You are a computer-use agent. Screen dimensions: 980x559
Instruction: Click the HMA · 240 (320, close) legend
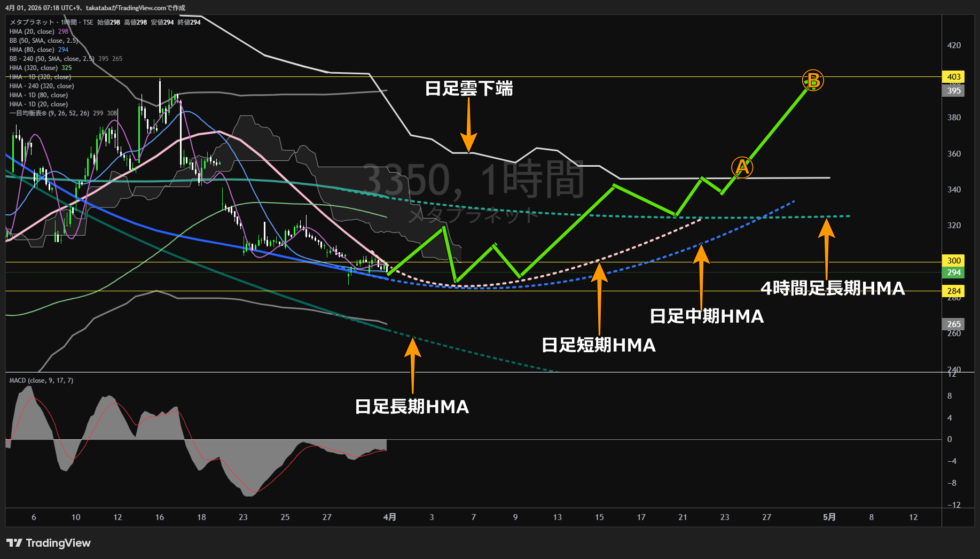pyautogui.click(x=42, y=86)
